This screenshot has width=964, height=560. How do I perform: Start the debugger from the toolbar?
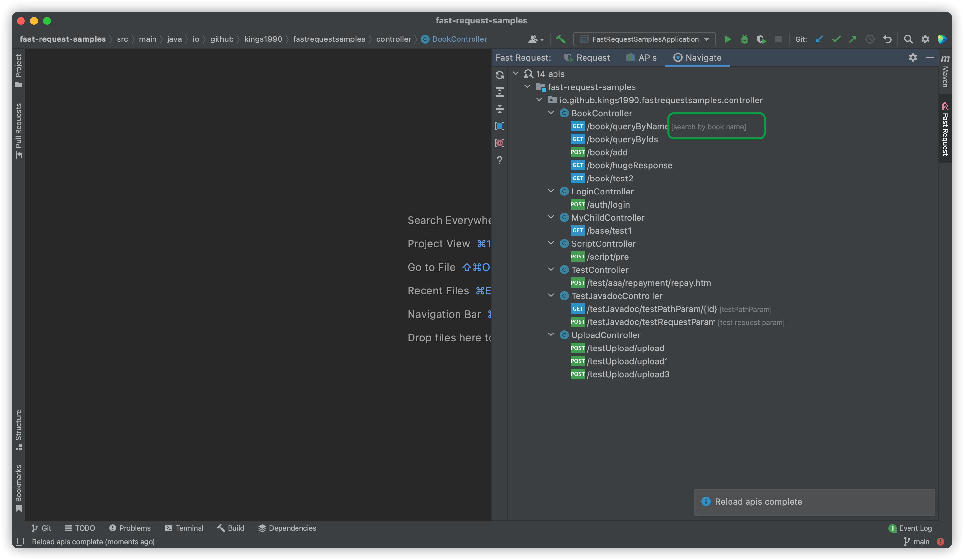tap(744, 39)
